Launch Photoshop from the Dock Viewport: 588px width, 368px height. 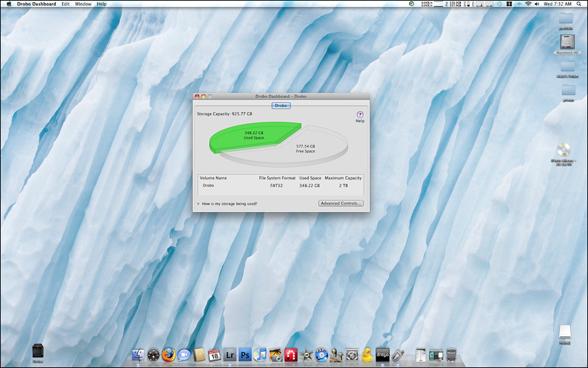click(245, 355)
